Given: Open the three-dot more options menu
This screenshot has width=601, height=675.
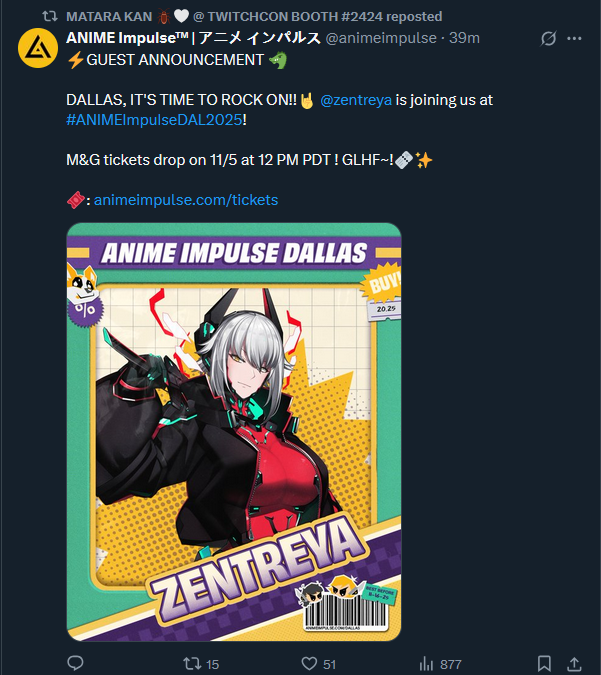Looking at the screenshot, I should click(x=574, y=38).
